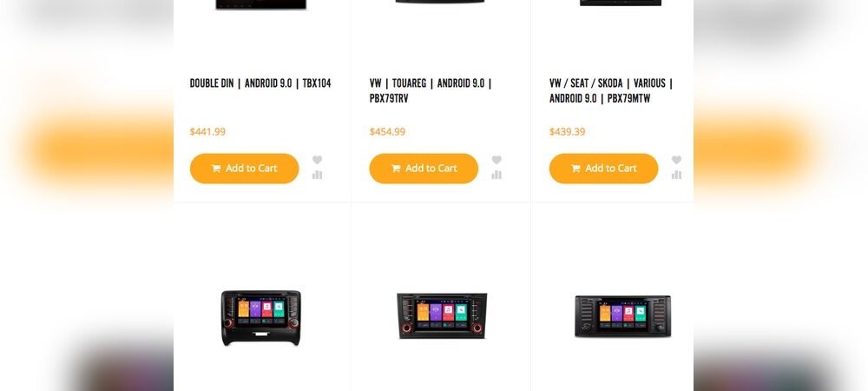Add the $439.39 VW/Seat/Skoda unit to cart
Image resolution: width=868 pixels, height=391 pixels.
603,169
